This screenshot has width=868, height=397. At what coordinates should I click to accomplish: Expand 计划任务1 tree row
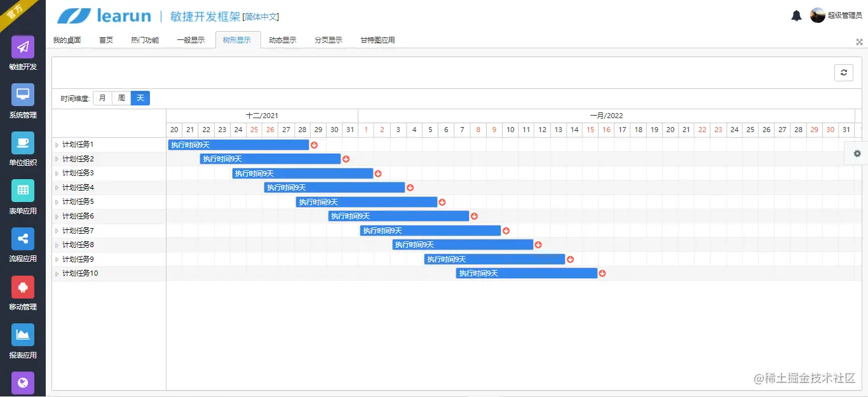(57, 145)
